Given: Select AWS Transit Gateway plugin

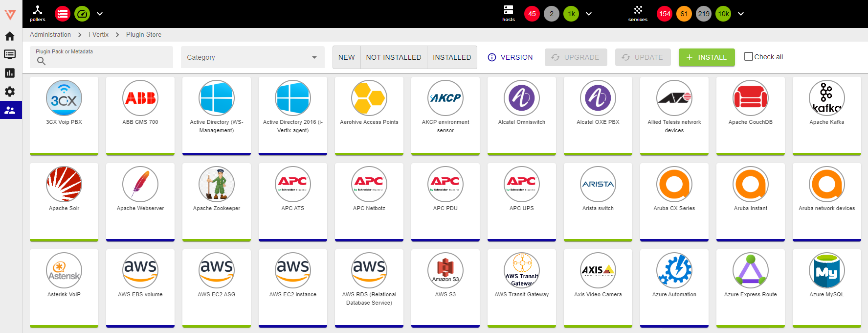Looking at the screenshot, I should click(x=522, y=288).
